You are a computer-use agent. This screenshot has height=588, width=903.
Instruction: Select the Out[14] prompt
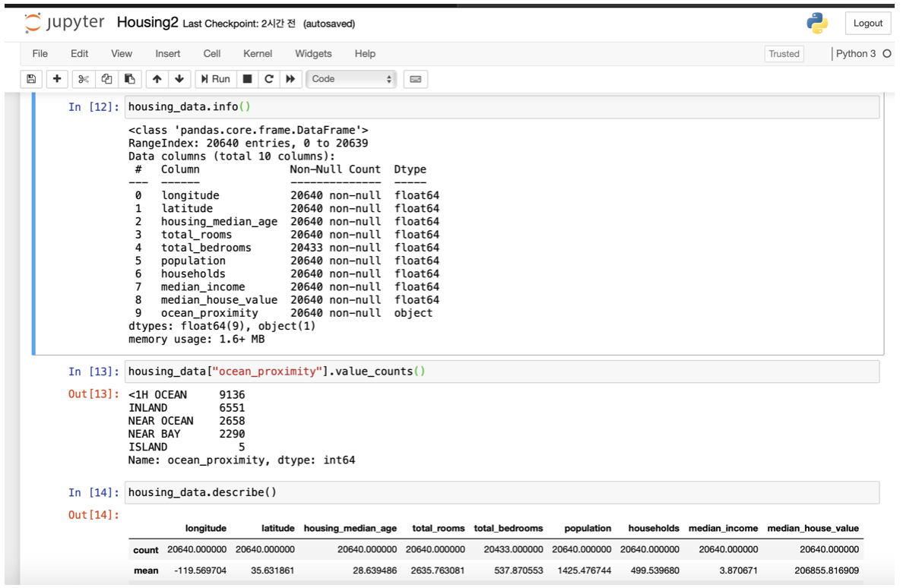point(93,515)
